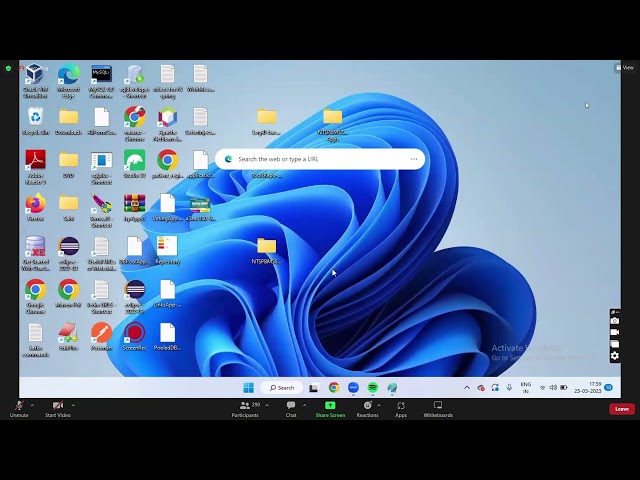Click the Windows Start button
This screenshot has height=480, width=640.
tap(248, 388)
